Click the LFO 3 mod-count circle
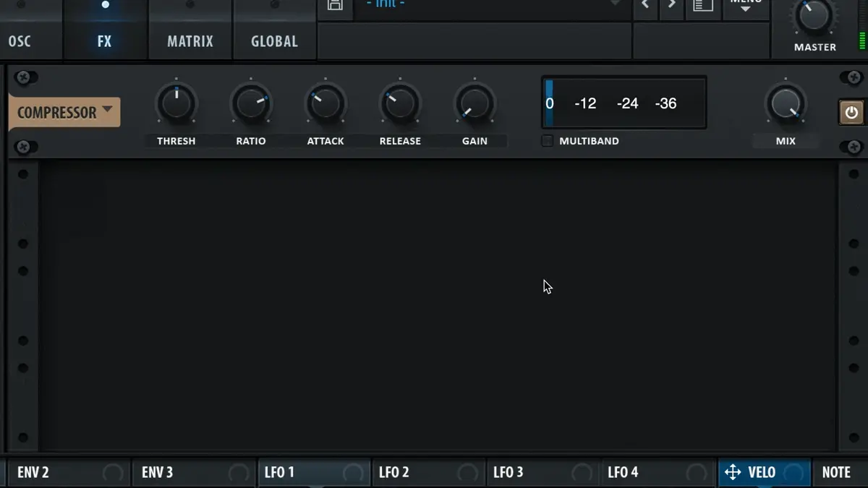The image size is (868, 488). (582, 474)
